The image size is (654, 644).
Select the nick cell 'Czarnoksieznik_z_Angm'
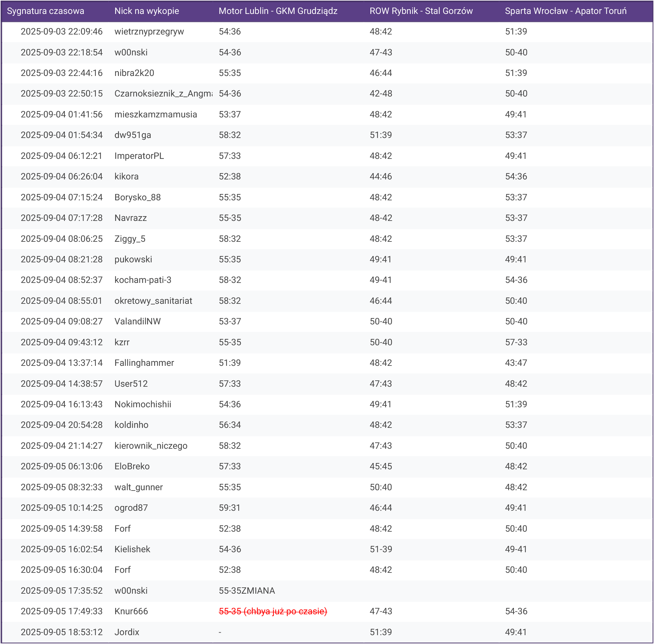pos(163,94)
